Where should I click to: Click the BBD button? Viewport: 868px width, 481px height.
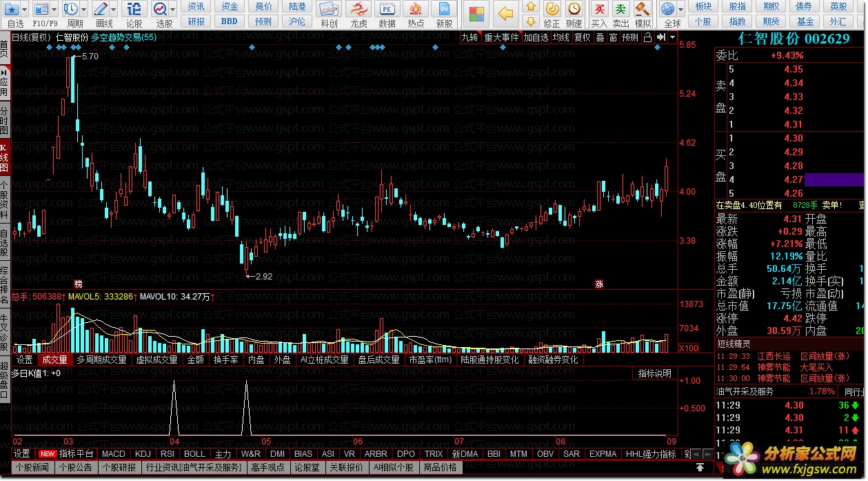pos(230,21)
